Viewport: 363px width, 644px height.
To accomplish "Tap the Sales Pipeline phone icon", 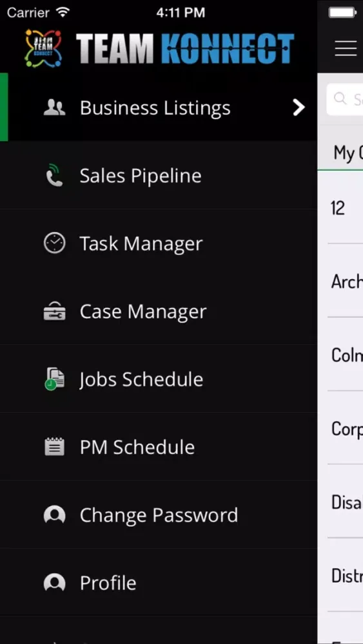I will (x=54, y=175).
